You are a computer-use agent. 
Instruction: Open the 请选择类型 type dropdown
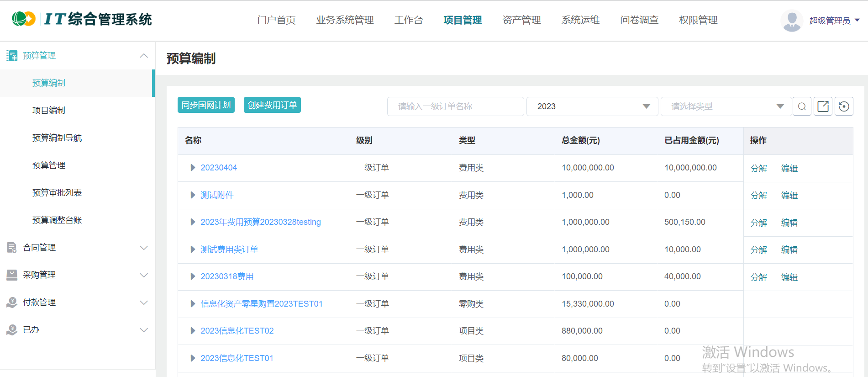(726, 106)
